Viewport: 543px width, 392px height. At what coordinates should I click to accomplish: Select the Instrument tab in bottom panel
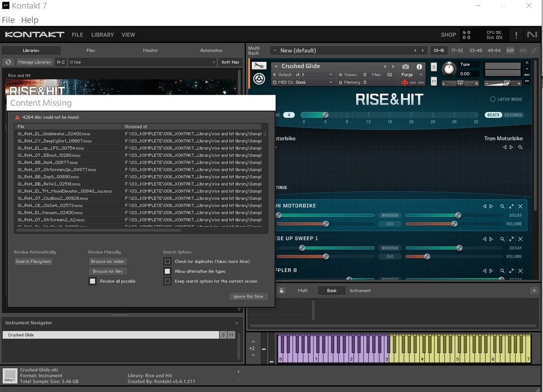point(360,291)
